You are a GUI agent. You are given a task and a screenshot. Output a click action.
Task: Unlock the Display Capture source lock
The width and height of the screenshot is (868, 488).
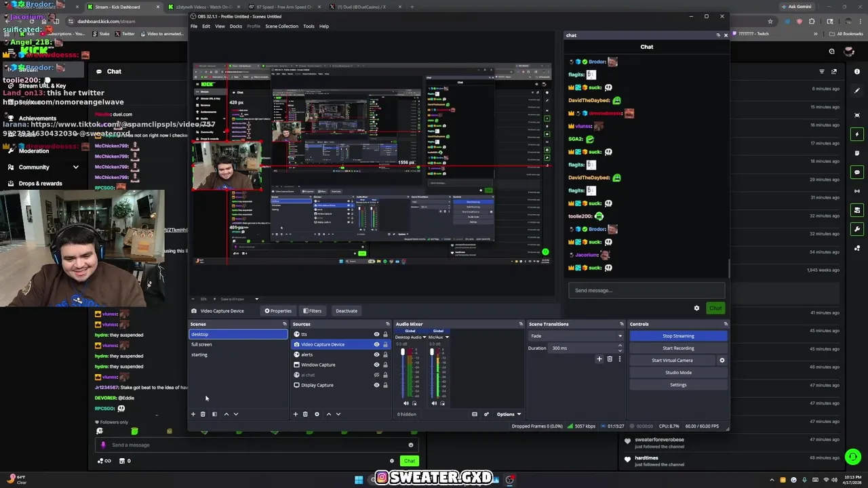coord(385,385)
